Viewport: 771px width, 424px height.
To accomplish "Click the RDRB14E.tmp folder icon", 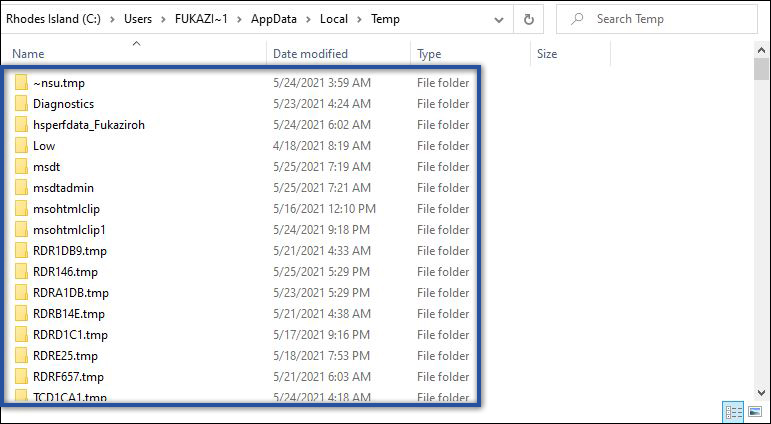I will click(21, 314).
